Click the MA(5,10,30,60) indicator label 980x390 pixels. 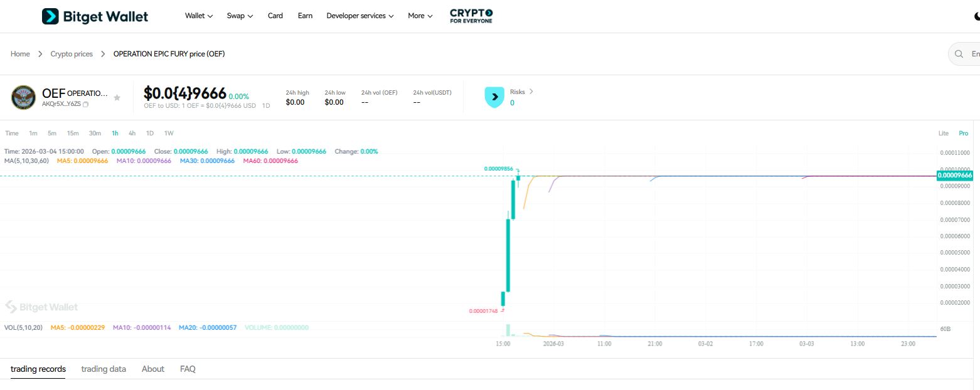coord(26,161)
